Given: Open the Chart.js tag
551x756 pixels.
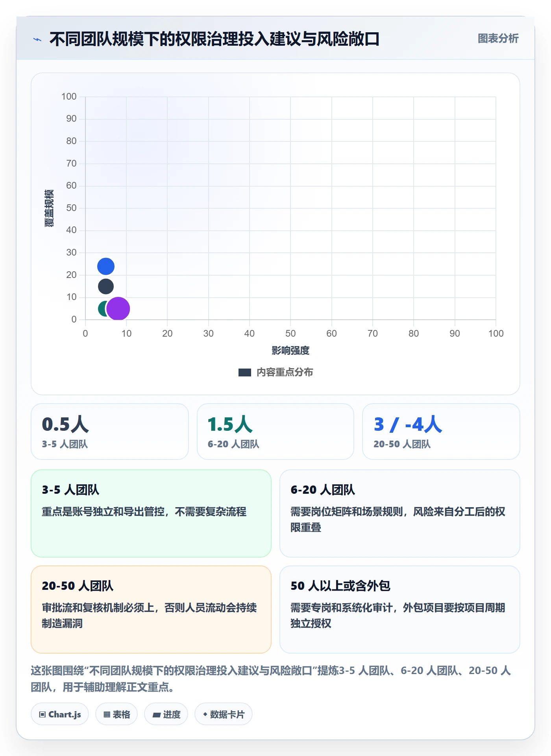Looking at the screenshot, I should pos(60,714).
